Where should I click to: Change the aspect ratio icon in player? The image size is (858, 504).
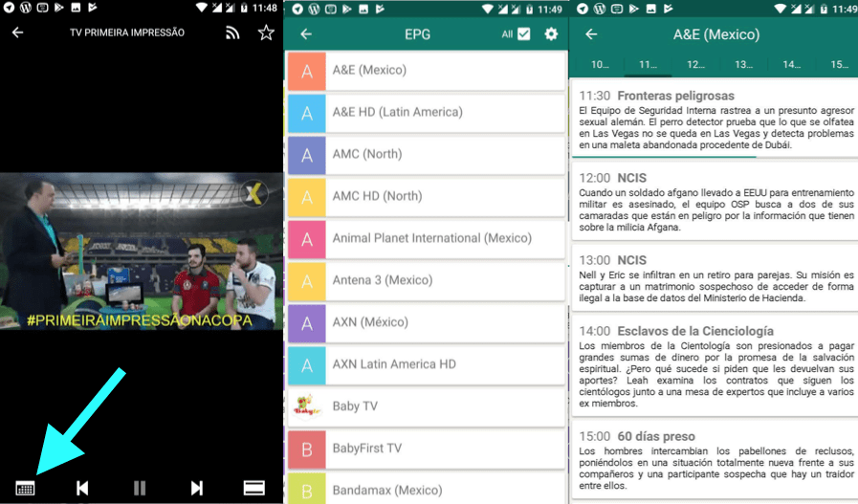[x=253, y=488]
